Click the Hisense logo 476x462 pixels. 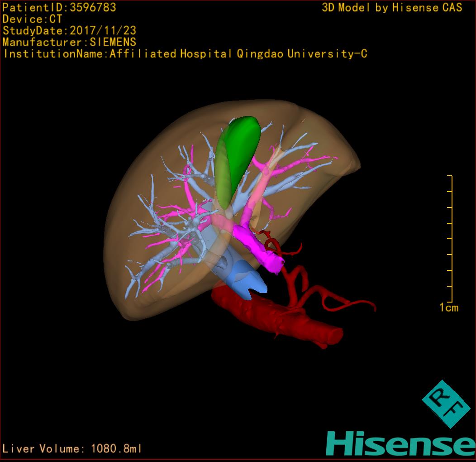(400, 443)
